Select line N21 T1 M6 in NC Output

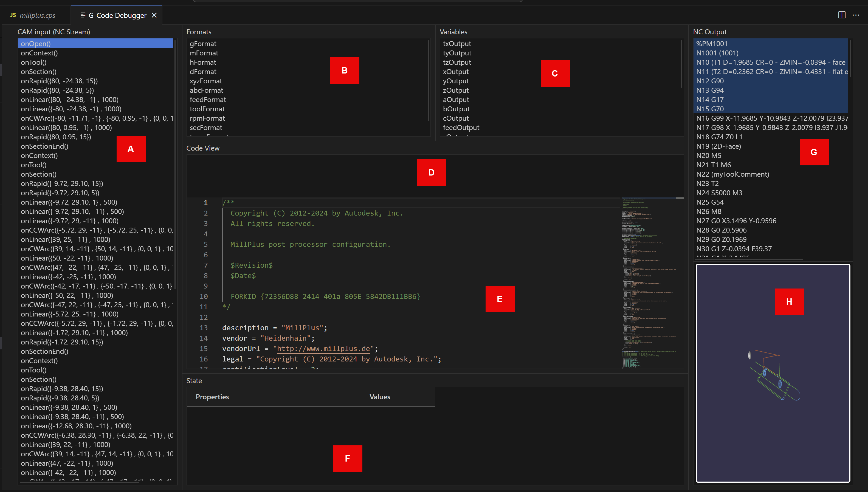(x=714, y=165)
